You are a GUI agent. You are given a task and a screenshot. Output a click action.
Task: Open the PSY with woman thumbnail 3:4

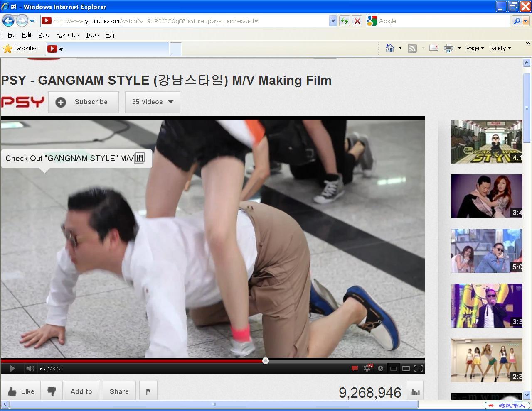[x=487, y=196]
